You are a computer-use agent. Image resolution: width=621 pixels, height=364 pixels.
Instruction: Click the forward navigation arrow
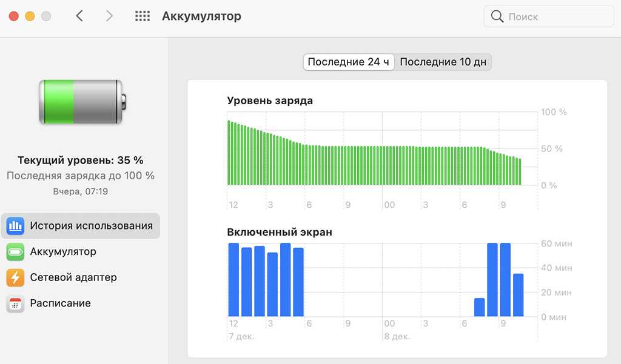(x=109, y=16)
